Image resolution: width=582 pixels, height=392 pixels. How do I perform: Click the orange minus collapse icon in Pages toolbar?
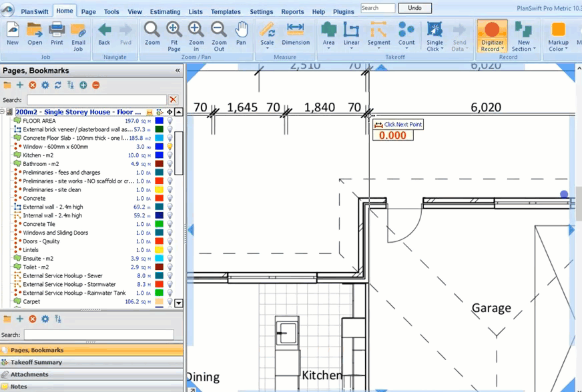tap(95, 85)
